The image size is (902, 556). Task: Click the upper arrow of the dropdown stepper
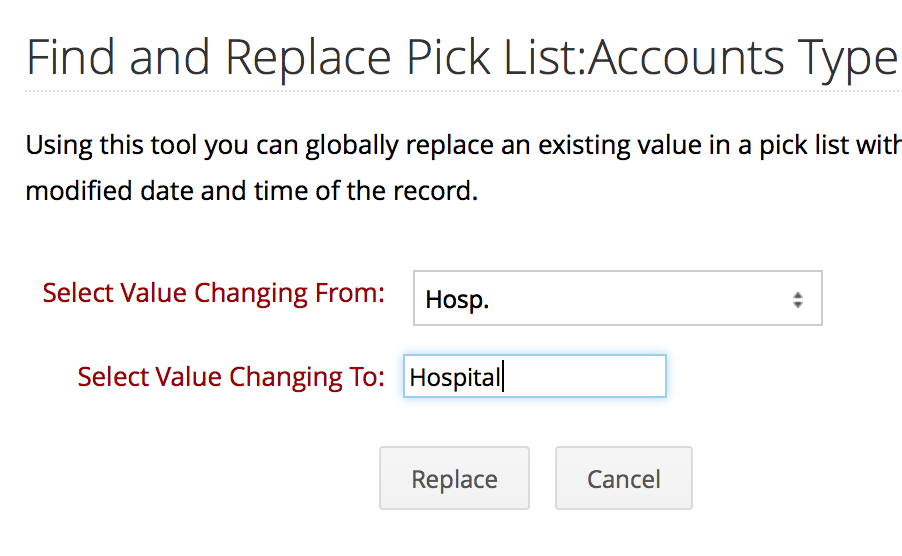[797, 296]
